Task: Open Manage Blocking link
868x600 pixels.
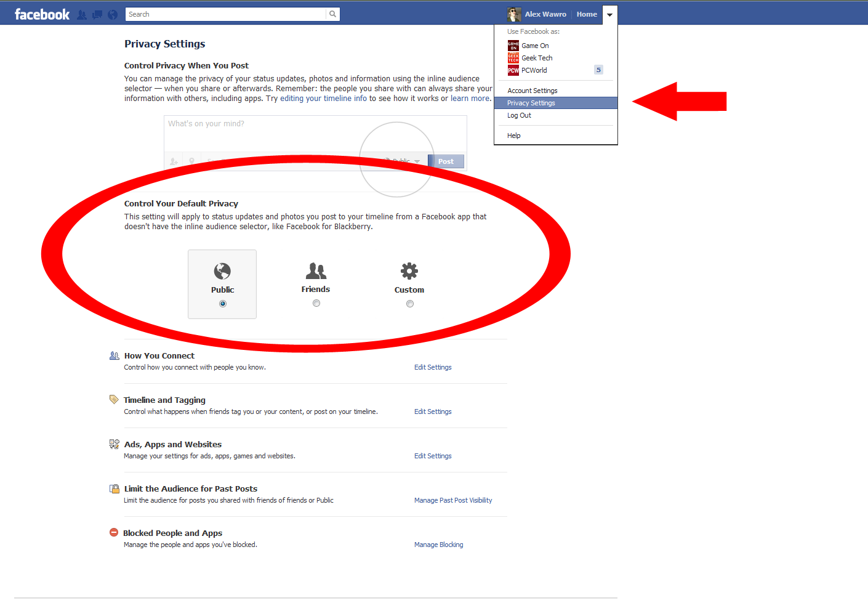Action: click(439, 545)
